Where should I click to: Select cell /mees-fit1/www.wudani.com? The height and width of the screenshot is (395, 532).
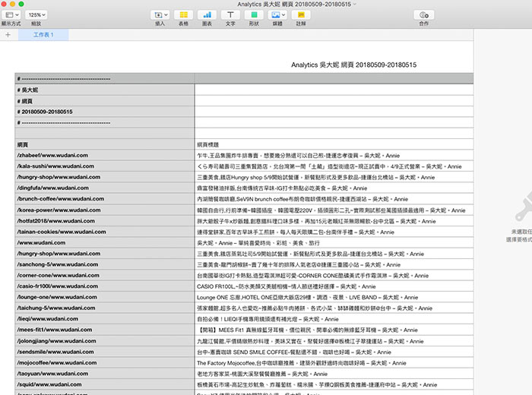tap(105, 330)
